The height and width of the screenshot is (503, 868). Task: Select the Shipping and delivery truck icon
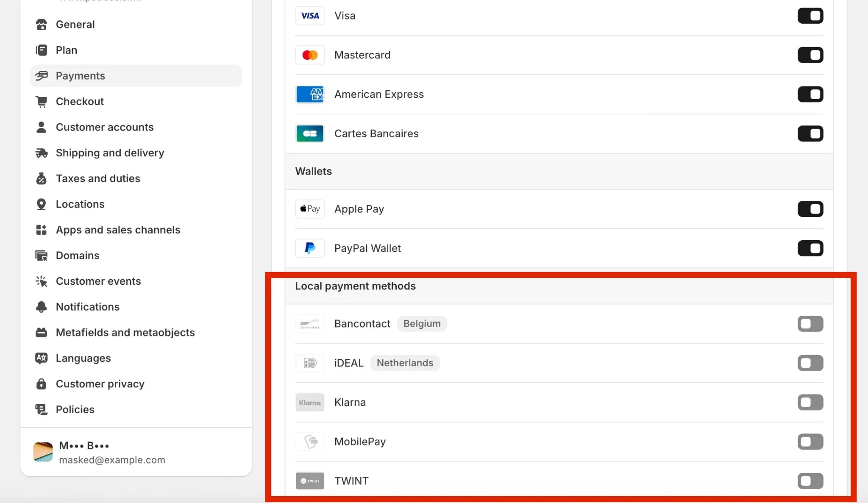(x=42, y=153)
